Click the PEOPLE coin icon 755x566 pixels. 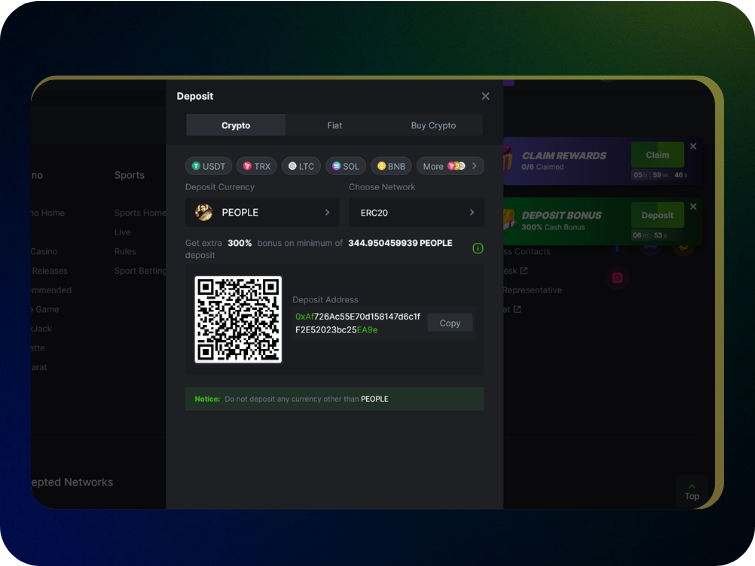[x=204, y=212]
